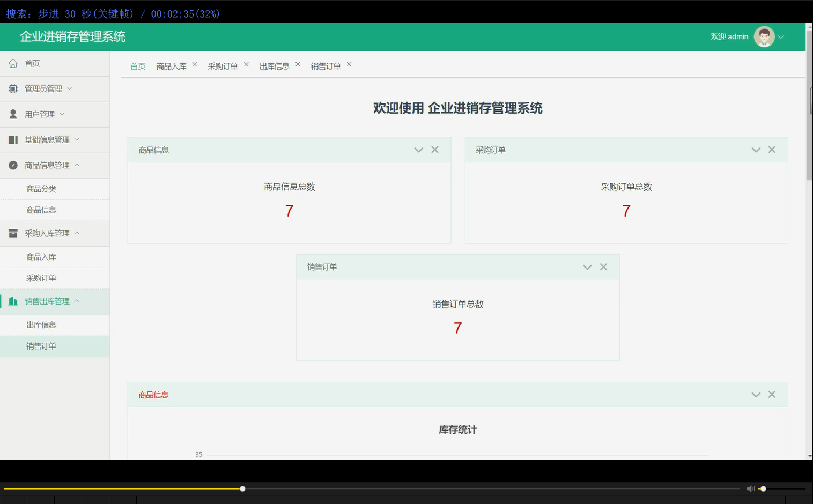The width and height of the screenshot is (813, 504).
Task: Collapse the 销售订单 panel
Action: [x=587, y=266]
